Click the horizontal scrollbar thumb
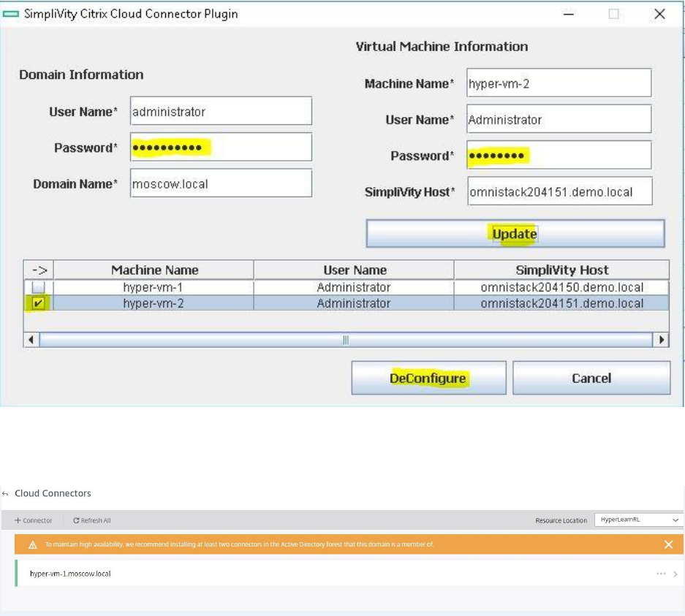This screenshot has width=685, height=616. [x=346, y=340]
